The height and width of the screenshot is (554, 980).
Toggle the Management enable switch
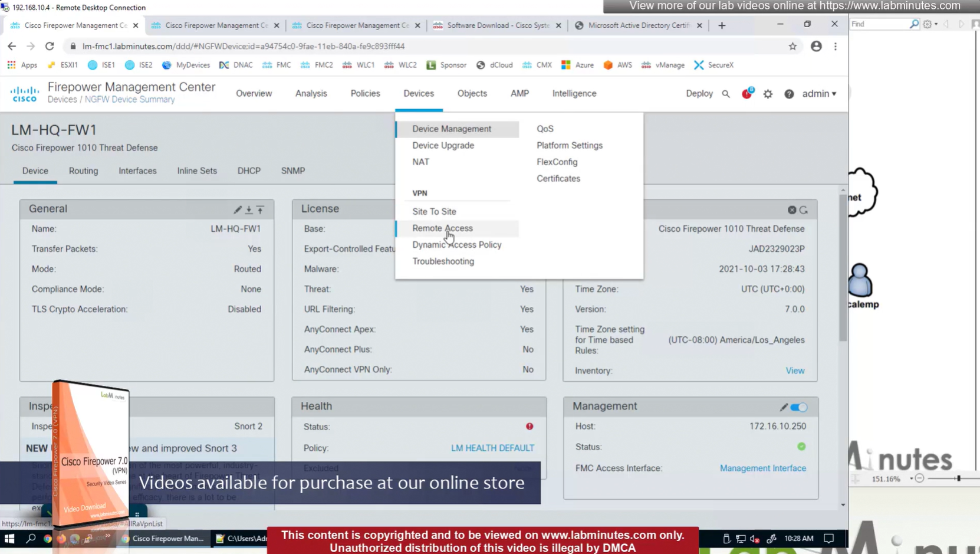click(799, 407)
